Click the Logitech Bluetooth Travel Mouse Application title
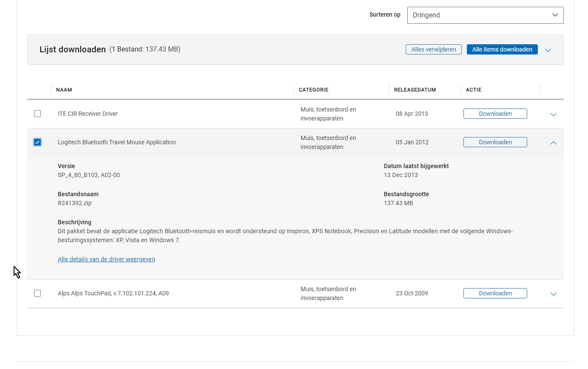 pyautogui.click(x=116, y=142)
